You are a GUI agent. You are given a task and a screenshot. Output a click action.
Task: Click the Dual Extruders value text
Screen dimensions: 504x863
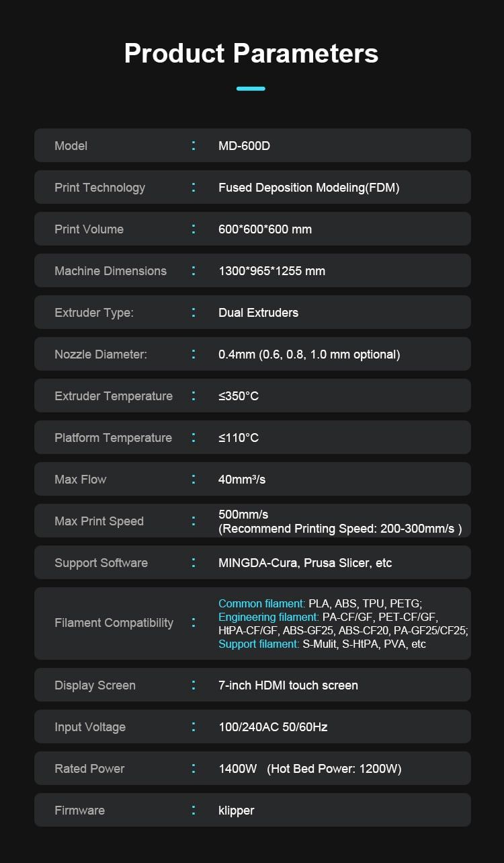258,313
